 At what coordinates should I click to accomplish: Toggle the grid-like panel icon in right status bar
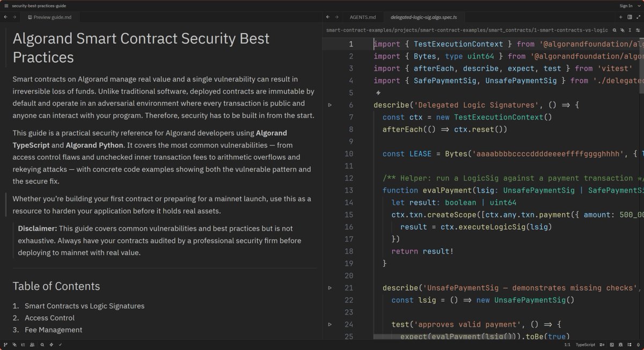(x=630, y=345)
